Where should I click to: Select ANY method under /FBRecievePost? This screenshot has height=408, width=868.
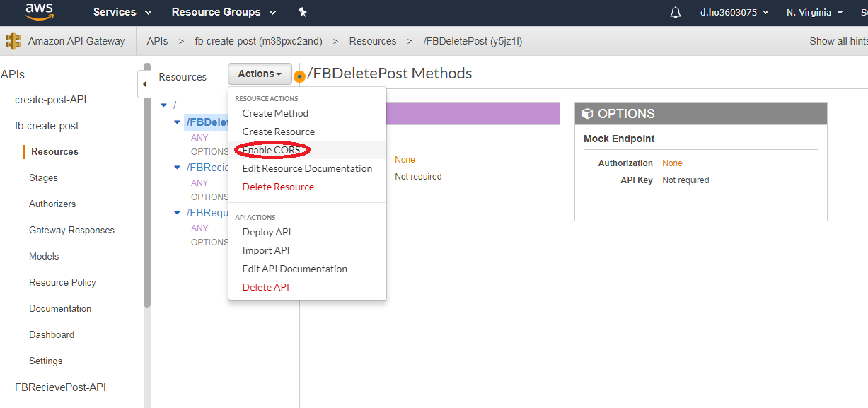[x=199, y=182]
